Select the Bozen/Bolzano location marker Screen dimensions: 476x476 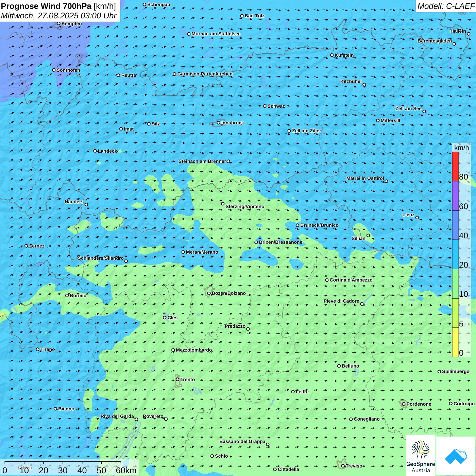(x=209, y=293)
